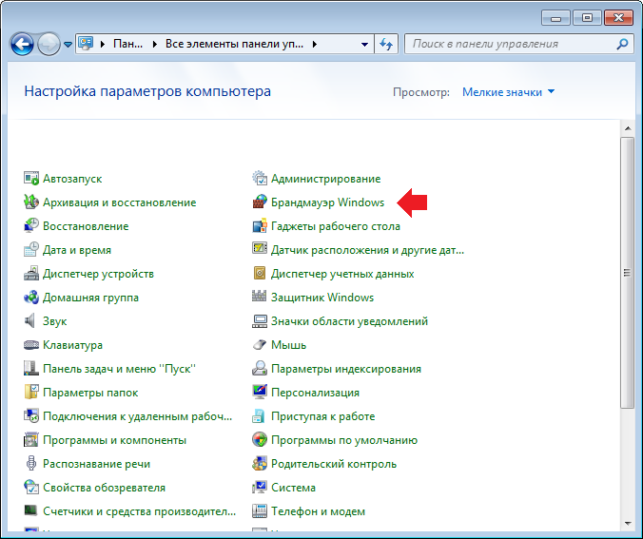
Task: Go back with the blue Back arrow
Action: tap(22, 44)
